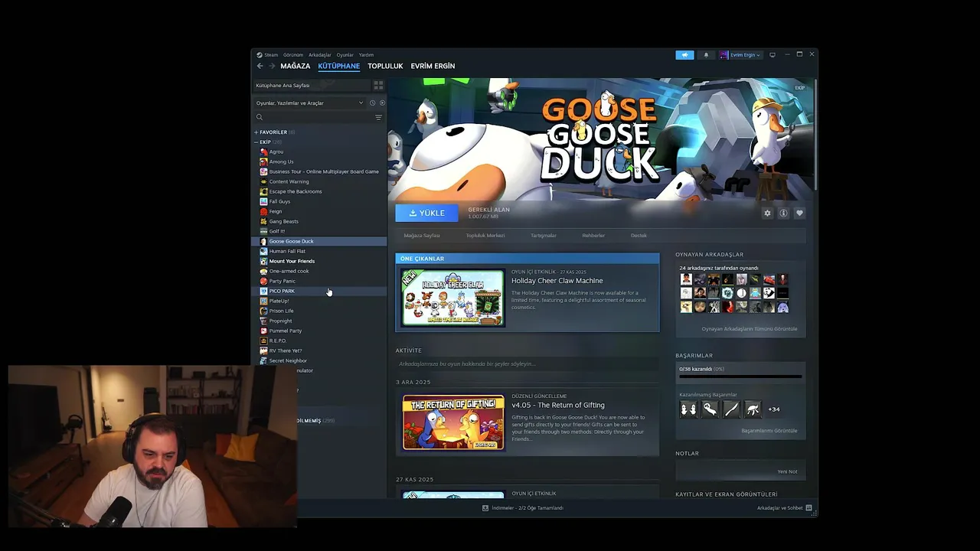
Task: Open Destek link
Action: [x=639, y=236]
